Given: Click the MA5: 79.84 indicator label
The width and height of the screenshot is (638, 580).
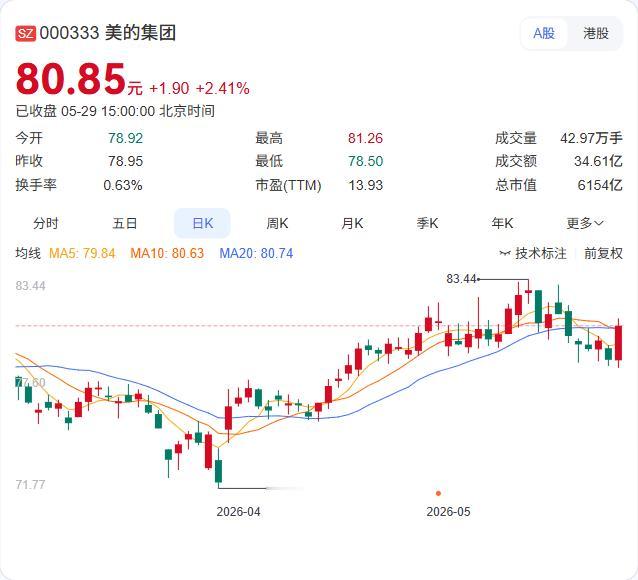Looking at the screenshot, I should click(x=82, y=253).
